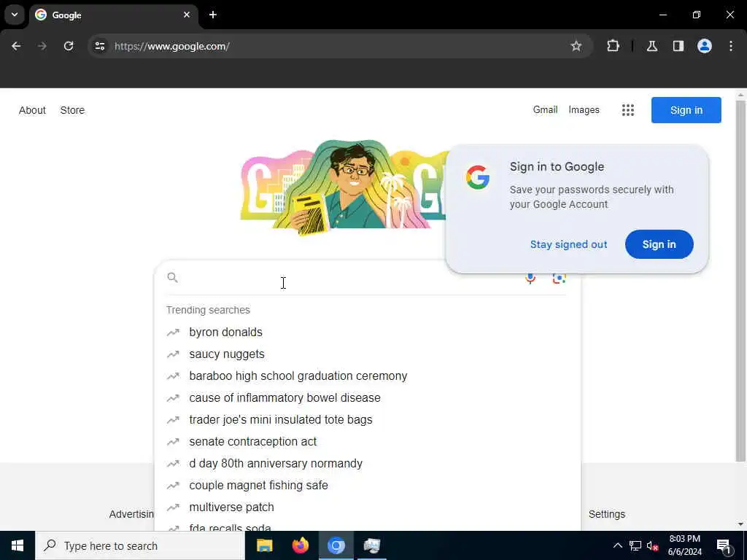Click the browser forward arrow
Image resolution: width=747 pixels, height=560 pixels.
[x=42, y=46]
